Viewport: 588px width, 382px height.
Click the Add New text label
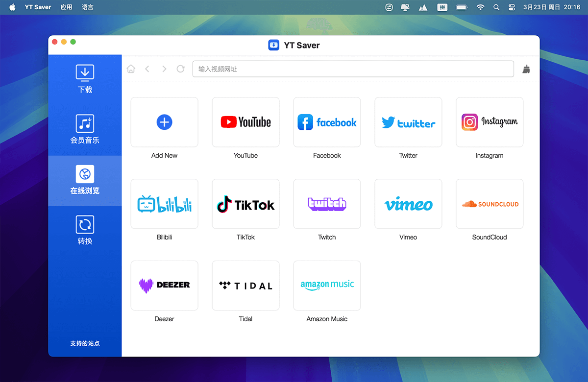point(164,155)
